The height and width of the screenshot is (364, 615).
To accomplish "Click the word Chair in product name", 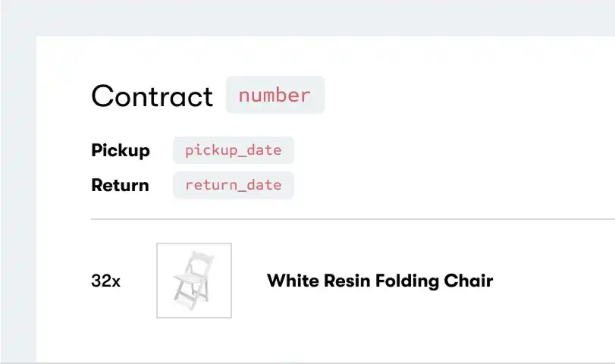I will point(469,281).
